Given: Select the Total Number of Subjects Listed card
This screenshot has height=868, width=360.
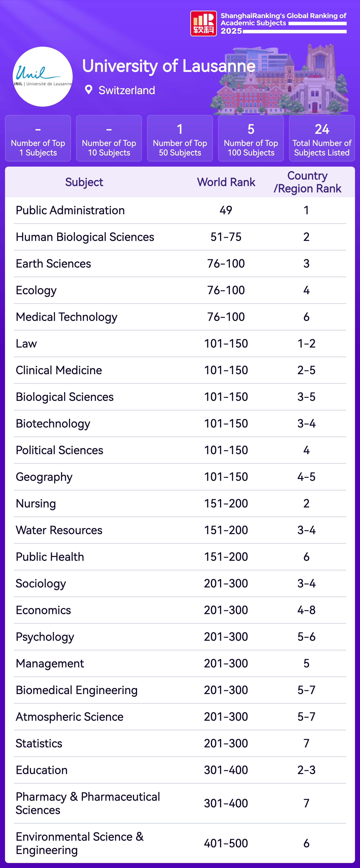Looking at the screenshot, I should (321, 138).
